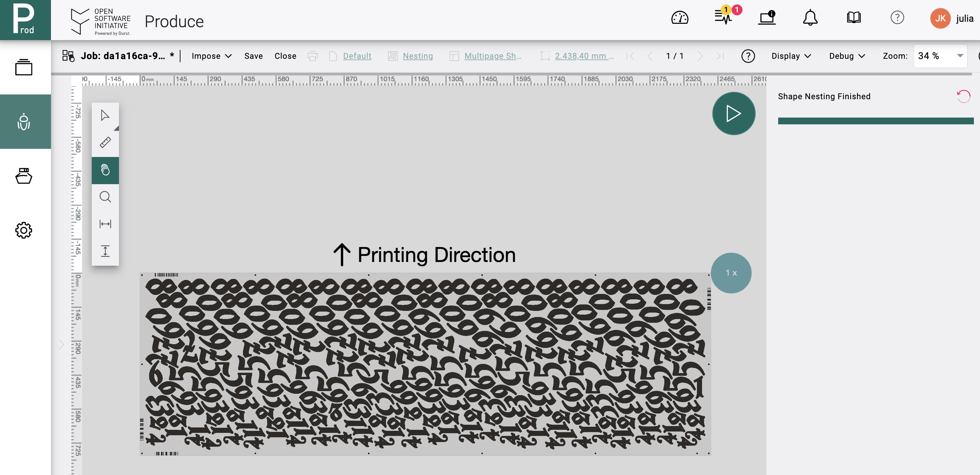Image resolution: width=980 pixels, height=475 pixels.
Task: Click the Shape Nesting Finished progress bar
Action: click(875, 121)
